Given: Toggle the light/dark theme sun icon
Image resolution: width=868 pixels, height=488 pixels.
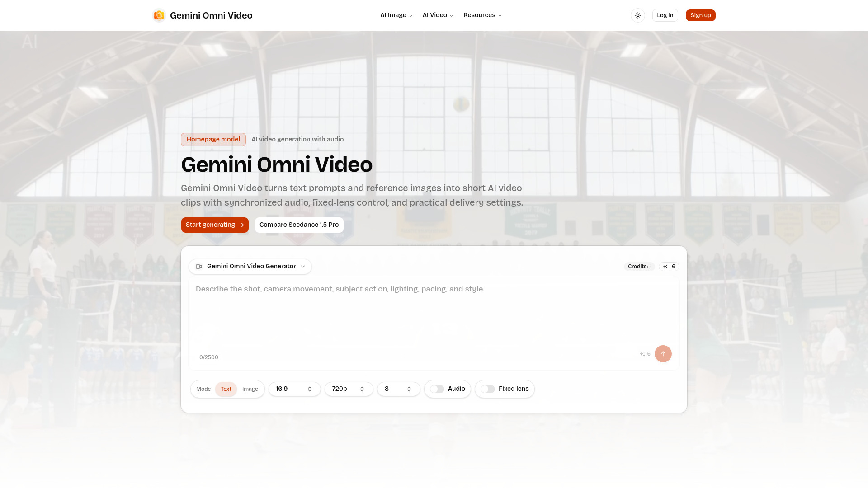Looking at the screenshot, I should coord(638,15).
